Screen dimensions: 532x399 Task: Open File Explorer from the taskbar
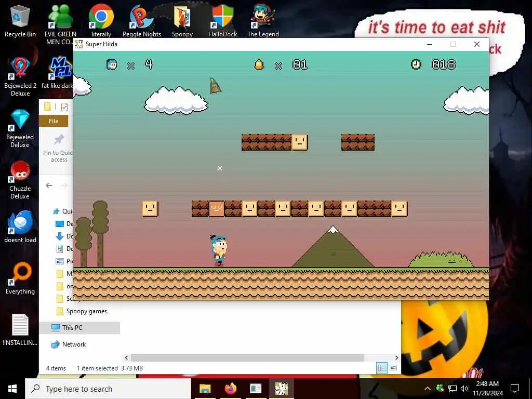205,389
